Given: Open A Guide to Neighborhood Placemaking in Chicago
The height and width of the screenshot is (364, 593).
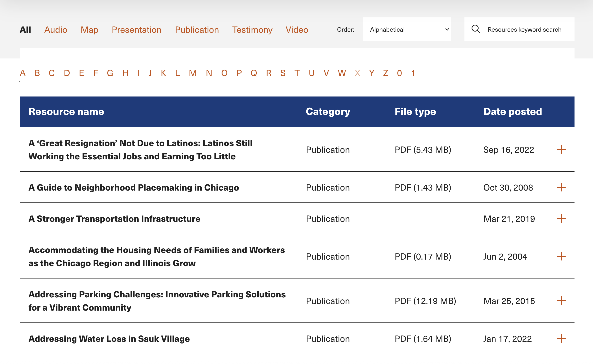Looking at the screenshot, I should (x=134, y=187).
